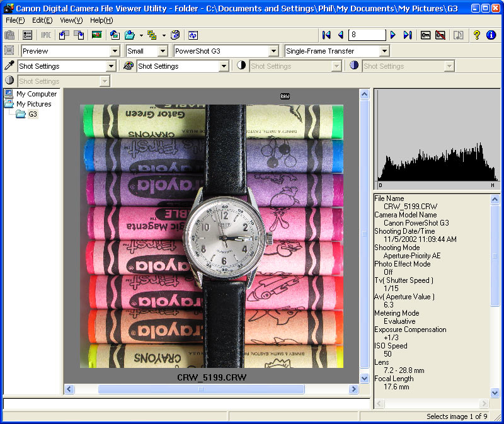Click the fit-to-window icon beside Preview
Viewport: 504px width, 424px height.
pos(9,50)
